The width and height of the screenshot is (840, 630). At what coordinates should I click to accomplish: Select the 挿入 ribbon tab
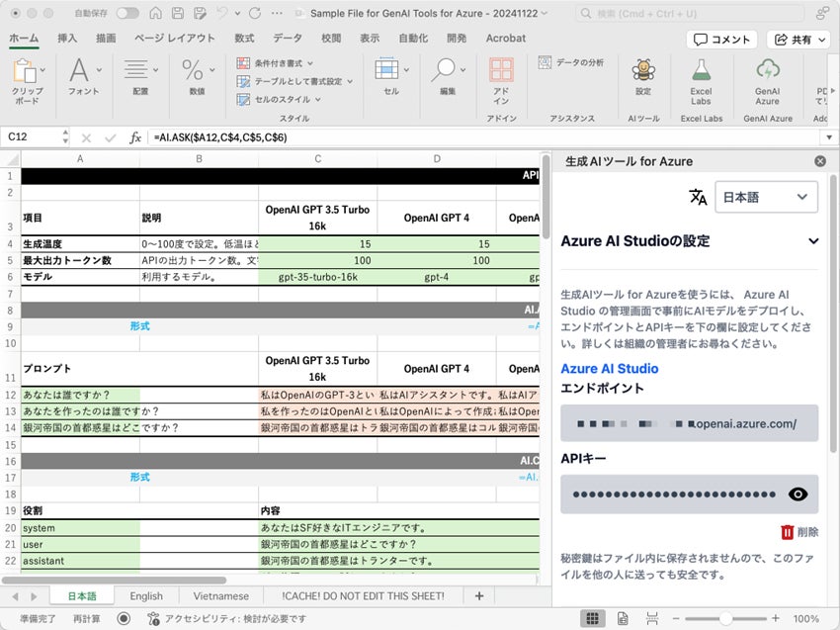click(x=67, y=38)
